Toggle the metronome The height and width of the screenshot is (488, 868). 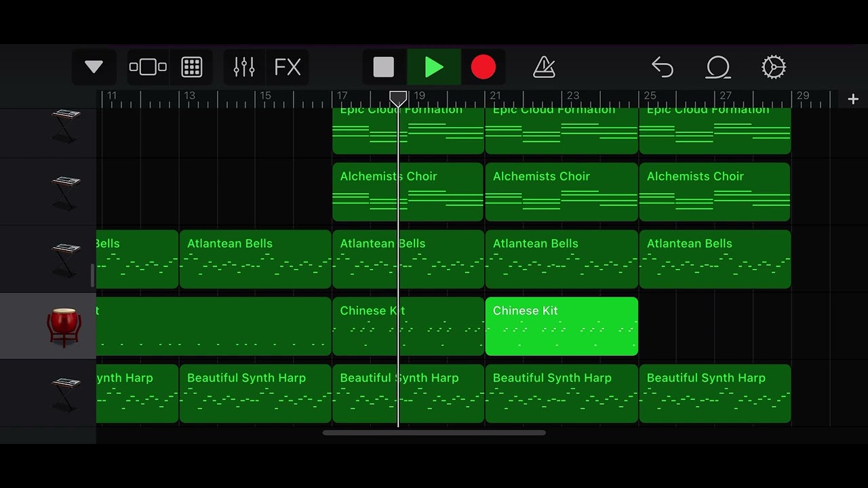[x=544, y=67]
